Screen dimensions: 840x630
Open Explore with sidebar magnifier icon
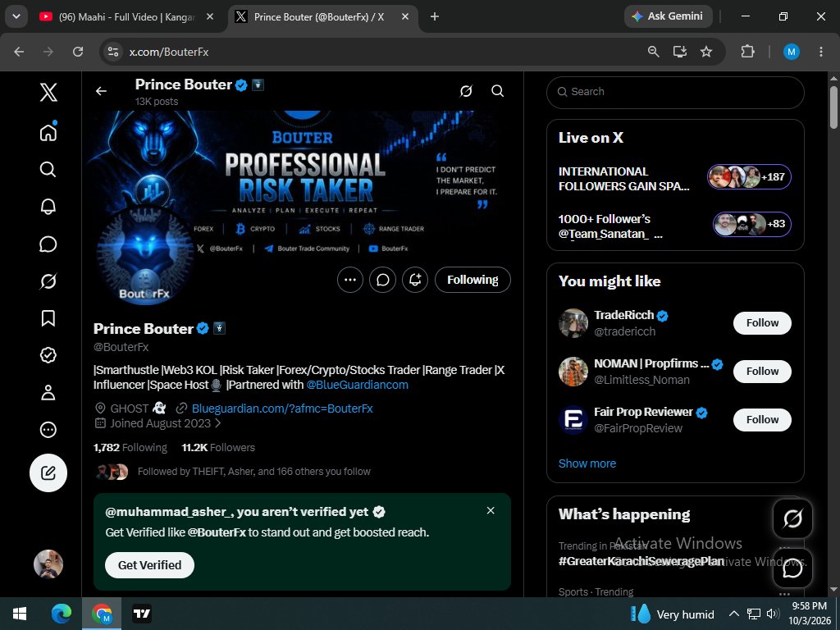pos(48,169)
